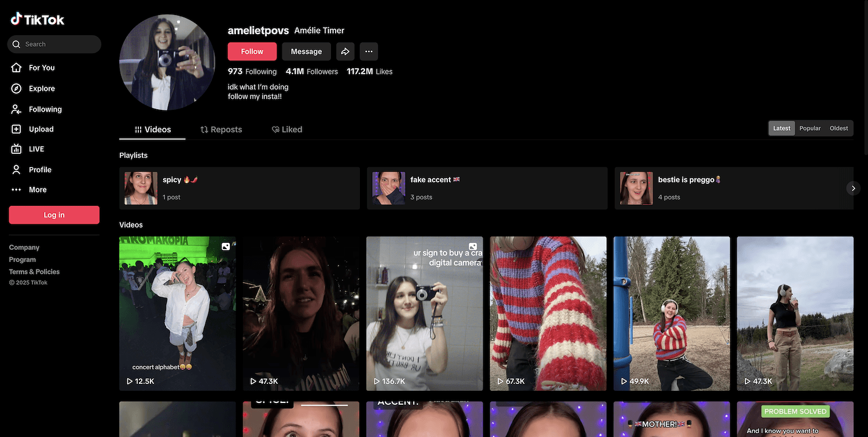Go to the Following feed
Screen dimensions: 868x437
click(45, 109)
